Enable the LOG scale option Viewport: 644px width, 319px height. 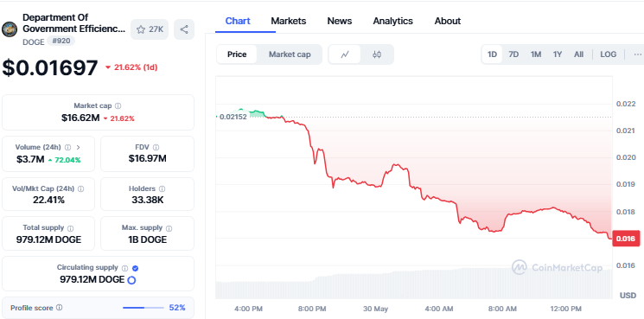608,54
